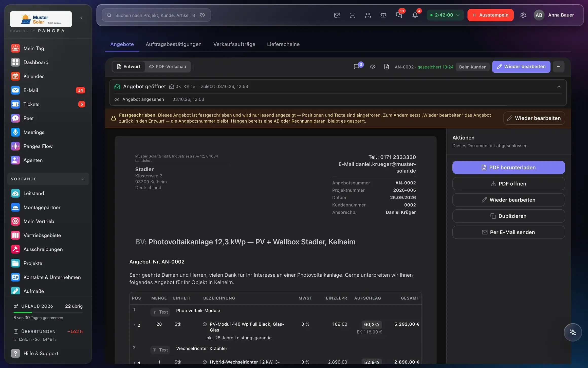Click PDF öffnen button
588x368 pixels.
point(508,183)
